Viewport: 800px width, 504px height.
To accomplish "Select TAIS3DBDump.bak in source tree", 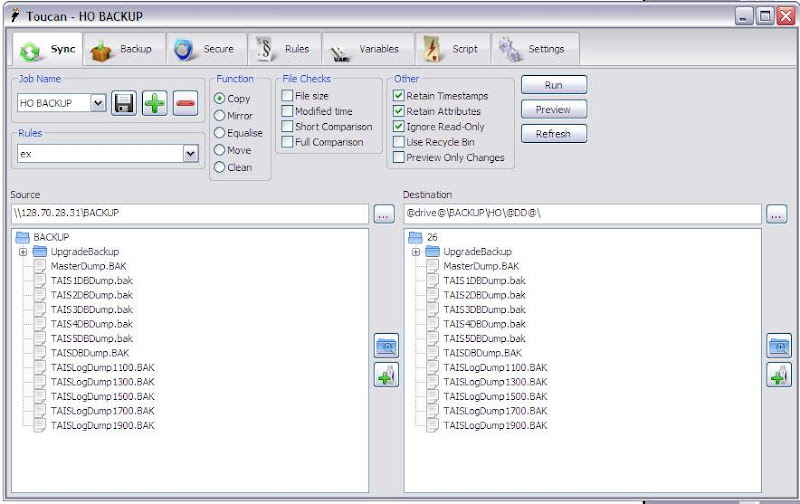I will (x=92, y=310).
